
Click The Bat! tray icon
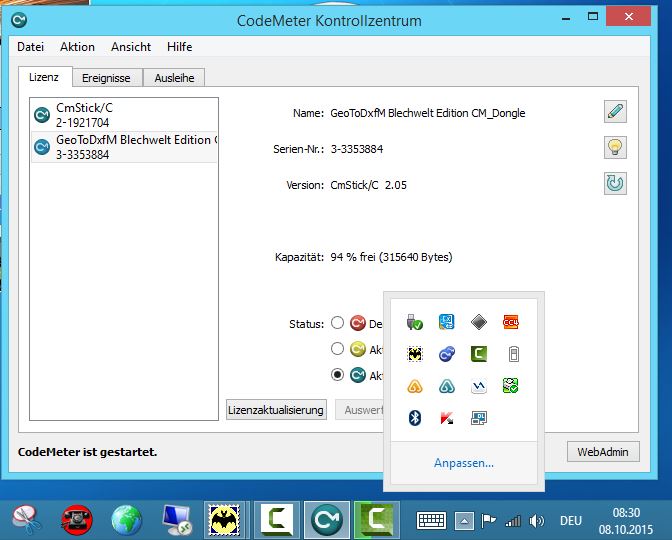coord(415,353)
